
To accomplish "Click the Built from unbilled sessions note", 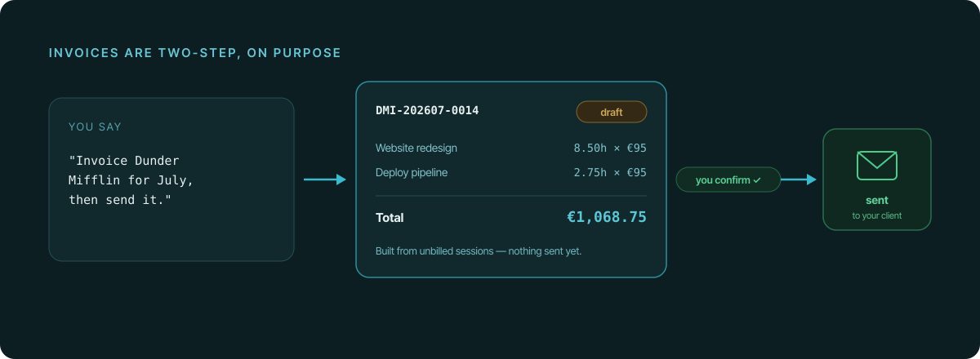I will 479,251.
